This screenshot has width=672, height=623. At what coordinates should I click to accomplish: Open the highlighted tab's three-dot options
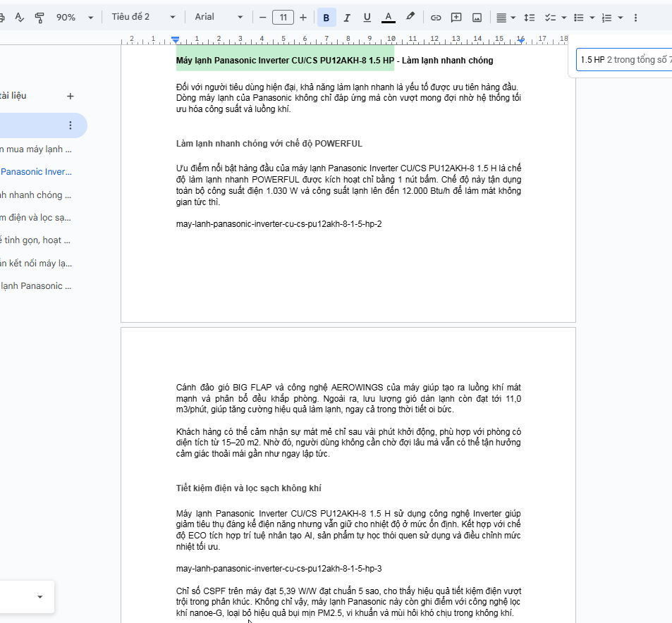coord(71,125)
